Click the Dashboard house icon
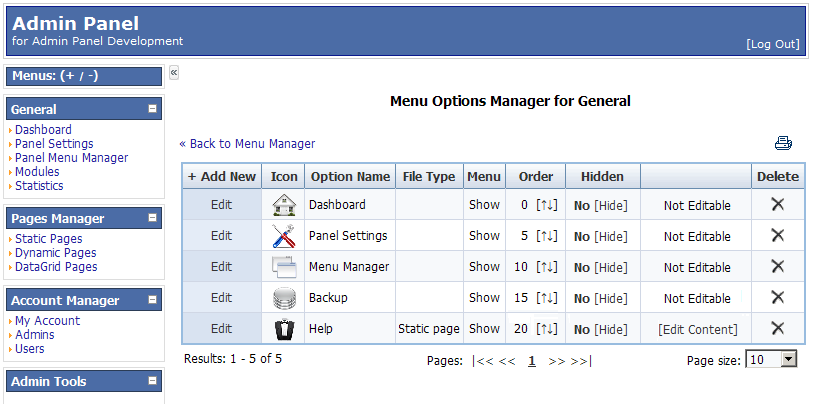815x405 pixels. click(x=284, y=205)
